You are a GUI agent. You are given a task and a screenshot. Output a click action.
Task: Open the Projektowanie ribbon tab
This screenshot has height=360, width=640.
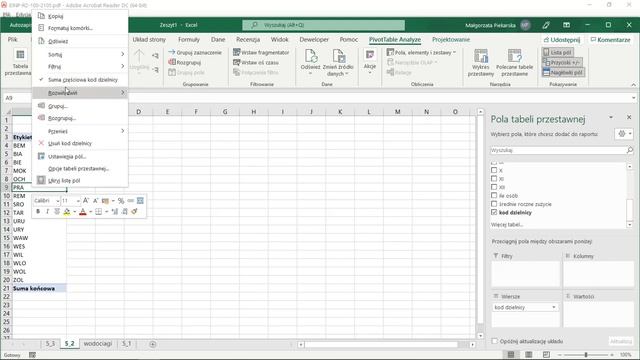click(x=451, y=40)
